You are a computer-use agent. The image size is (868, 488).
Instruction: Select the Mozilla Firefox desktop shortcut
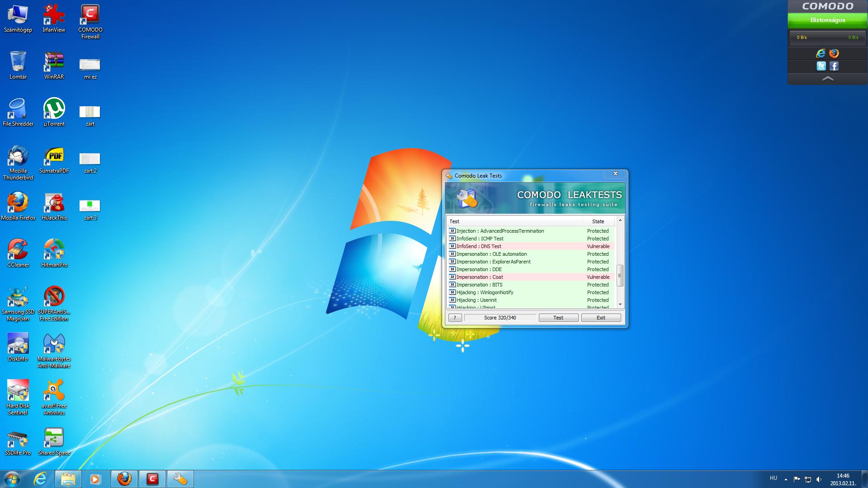(18, 206)
